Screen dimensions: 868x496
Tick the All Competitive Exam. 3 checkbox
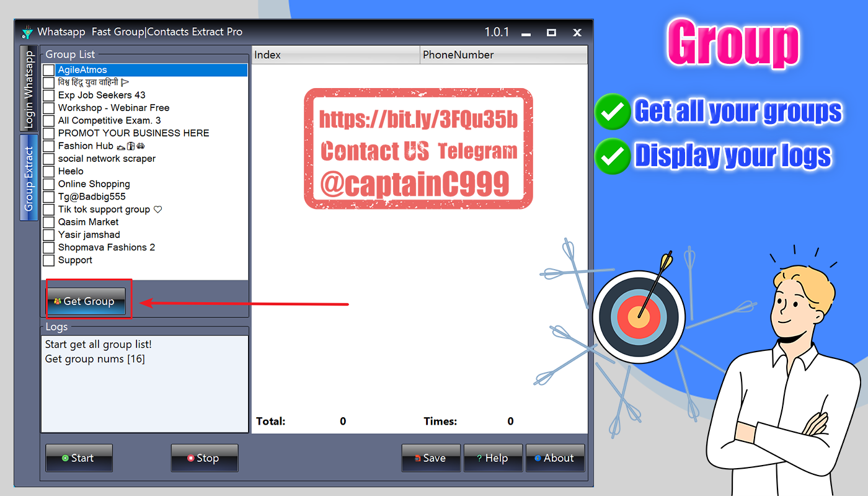pos(48,121)
